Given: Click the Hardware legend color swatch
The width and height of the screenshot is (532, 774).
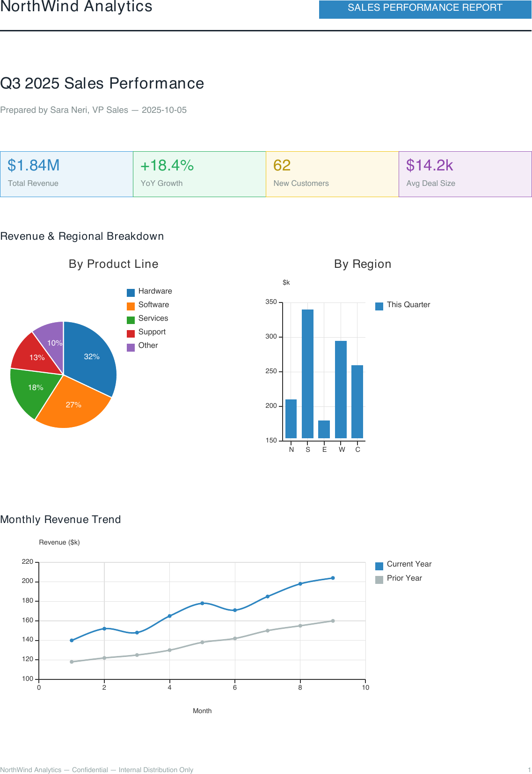Looking at the screenshot, I should point(131,293).
